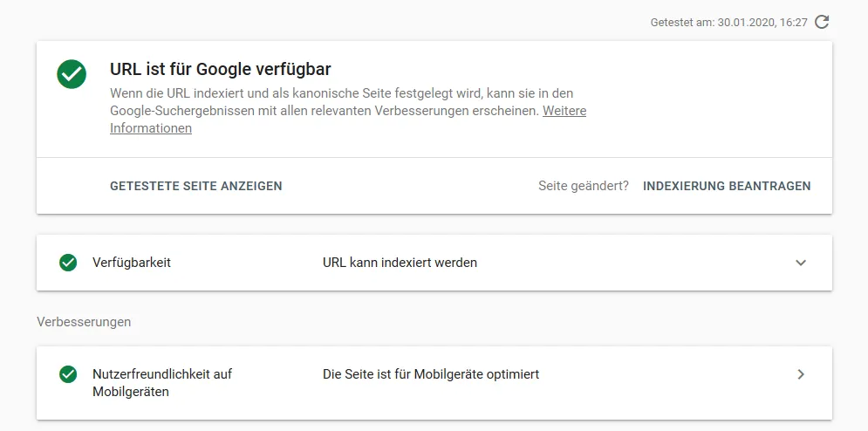
Task: Click the 'Seite geändert?' prompt text
Action: [x=584, y=186]
